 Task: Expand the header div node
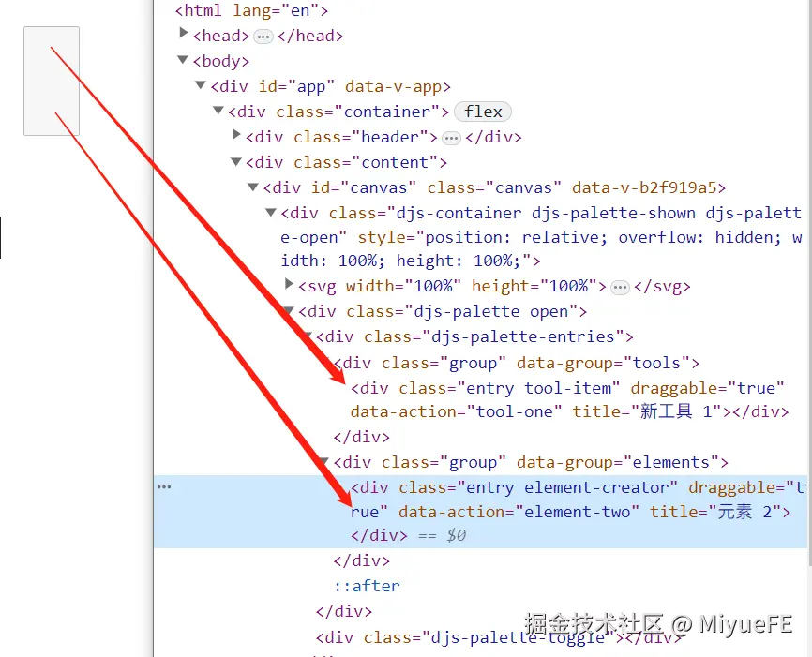(236, 135)
